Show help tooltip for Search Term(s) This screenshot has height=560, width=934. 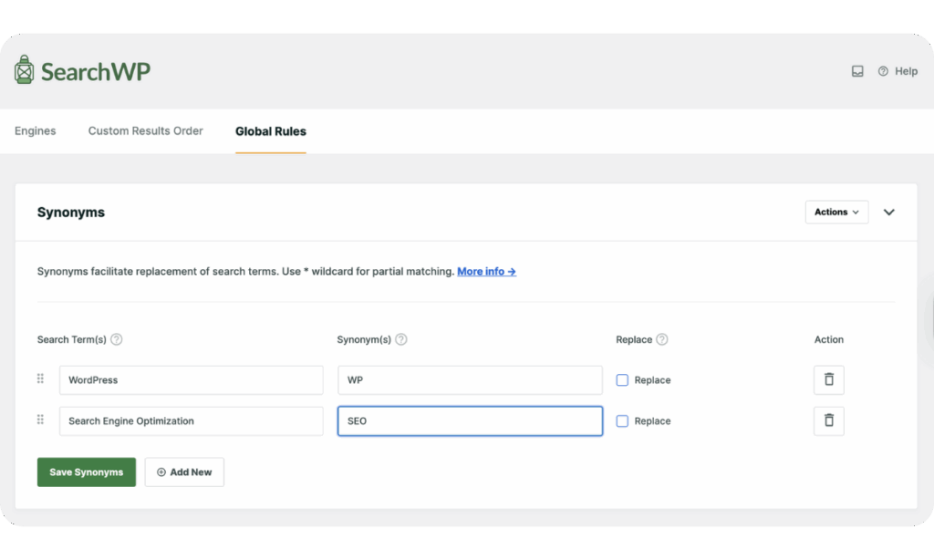point(117,339)
